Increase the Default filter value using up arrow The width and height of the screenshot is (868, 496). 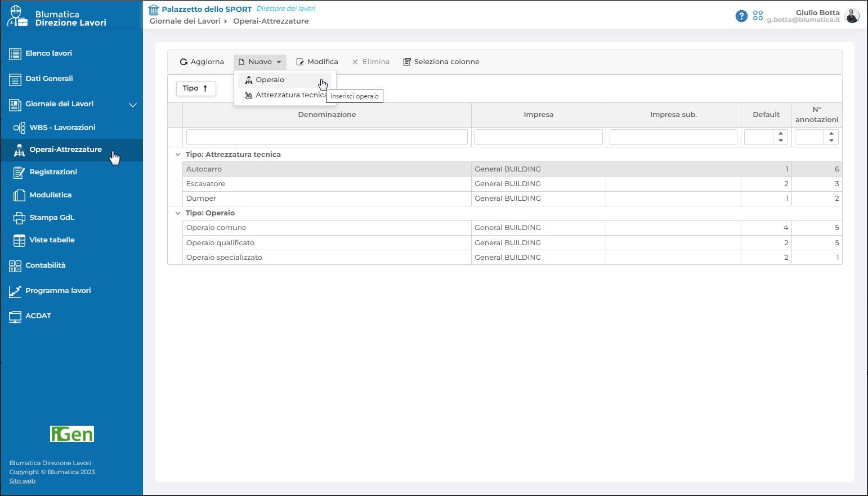point(780,134)
